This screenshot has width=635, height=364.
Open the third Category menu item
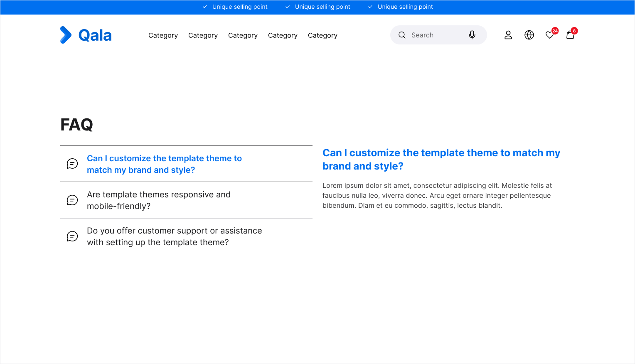pyautogui.click(x=243, y=35)
